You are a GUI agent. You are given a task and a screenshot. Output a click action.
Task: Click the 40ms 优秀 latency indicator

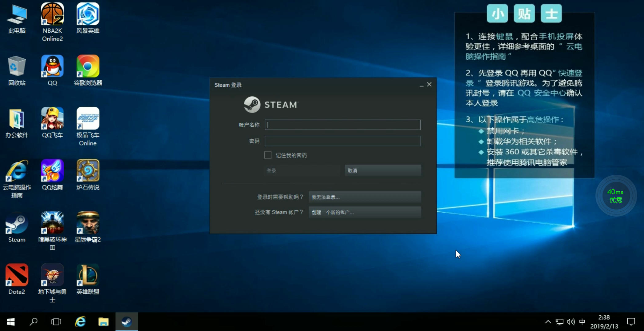click(x=616, y=196)
